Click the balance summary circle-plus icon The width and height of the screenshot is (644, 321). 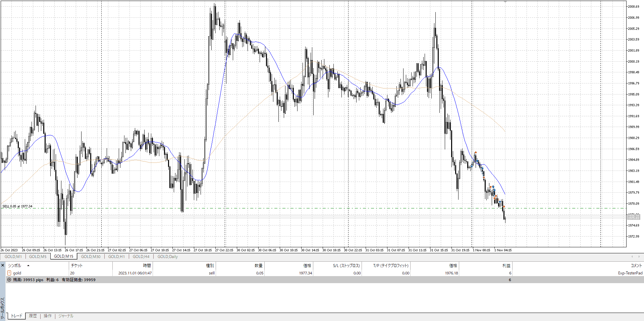pyautogui.click(x=9, y=280)
